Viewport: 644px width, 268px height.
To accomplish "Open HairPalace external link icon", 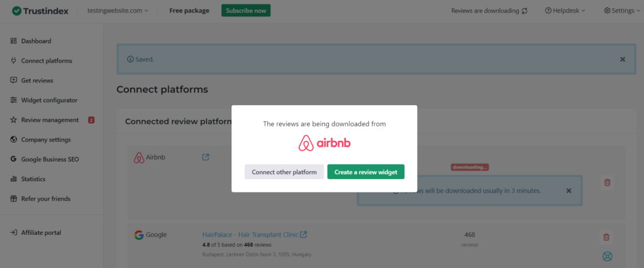I will click(304, 235).
